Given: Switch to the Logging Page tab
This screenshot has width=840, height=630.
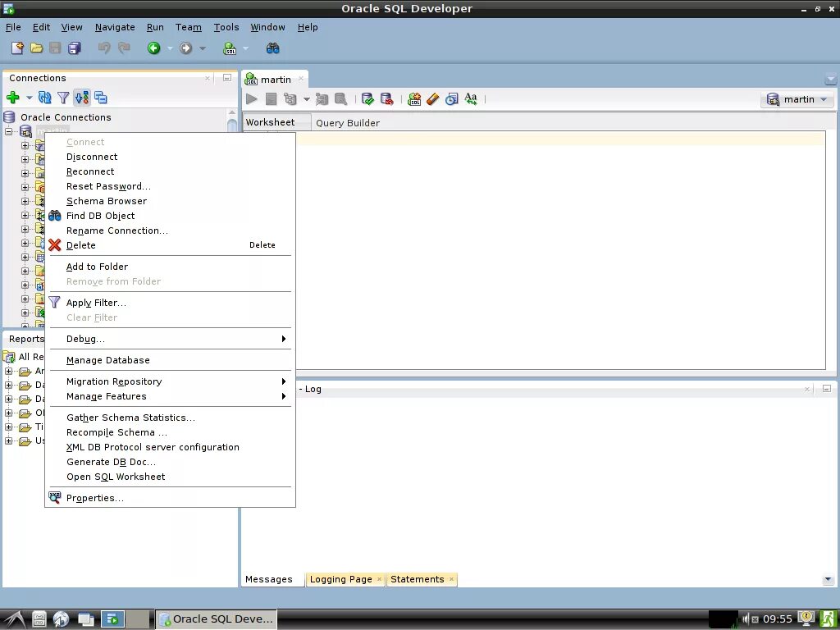Looking at the screenshot, I should (345, 579).
